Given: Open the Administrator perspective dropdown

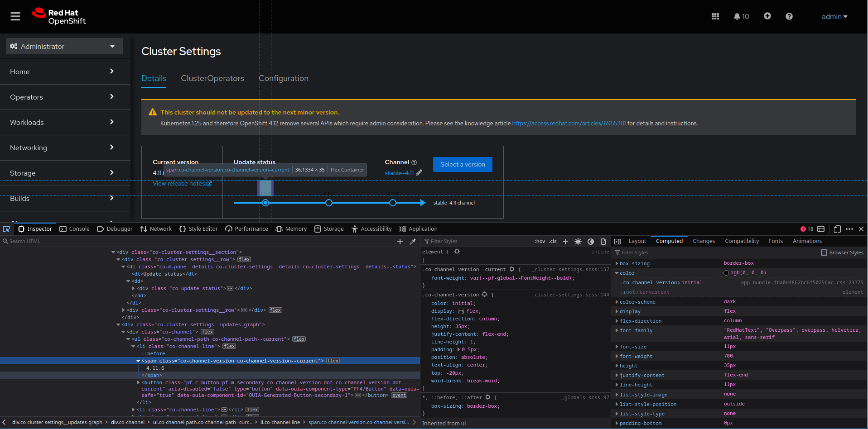Looking at the screenshot, I should point(64,46).
